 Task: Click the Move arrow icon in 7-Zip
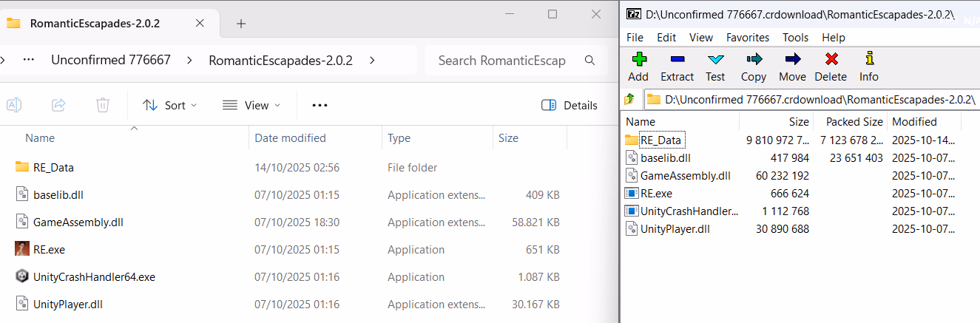[792, 66]
